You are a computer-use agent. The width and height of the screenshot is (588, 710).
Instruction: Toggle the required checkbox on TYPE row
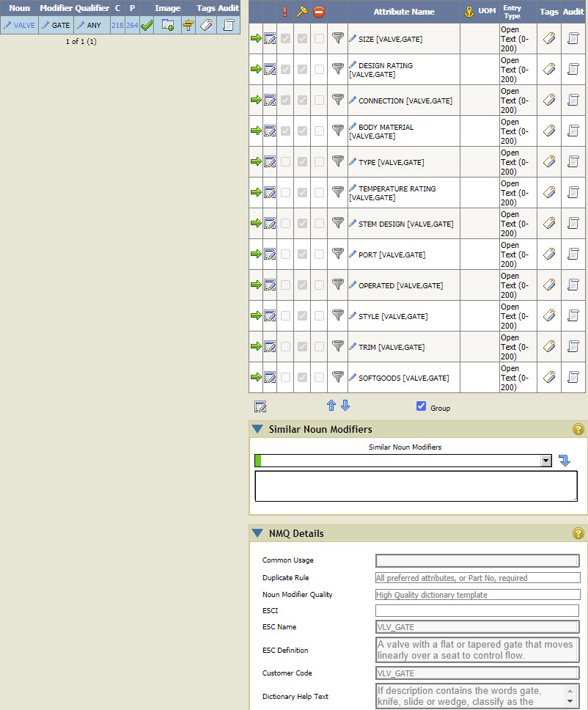pos(285,161)
